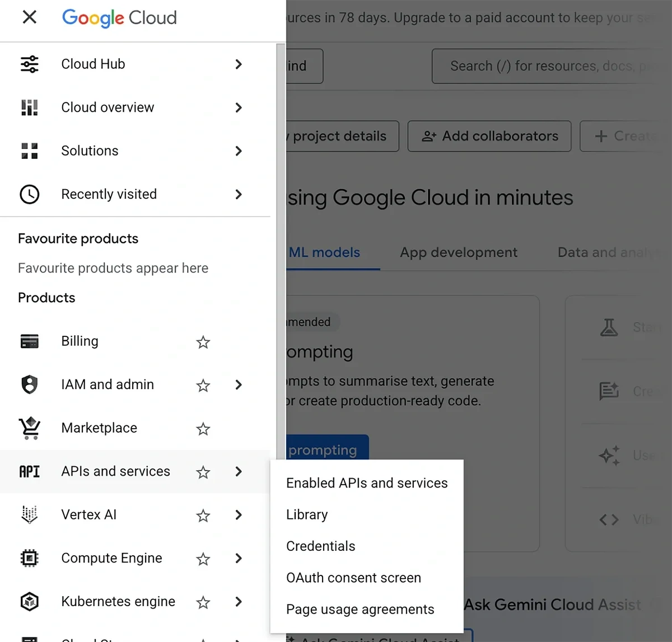Click the Kubernetes engine hexagon icon

tap(29, 601)
